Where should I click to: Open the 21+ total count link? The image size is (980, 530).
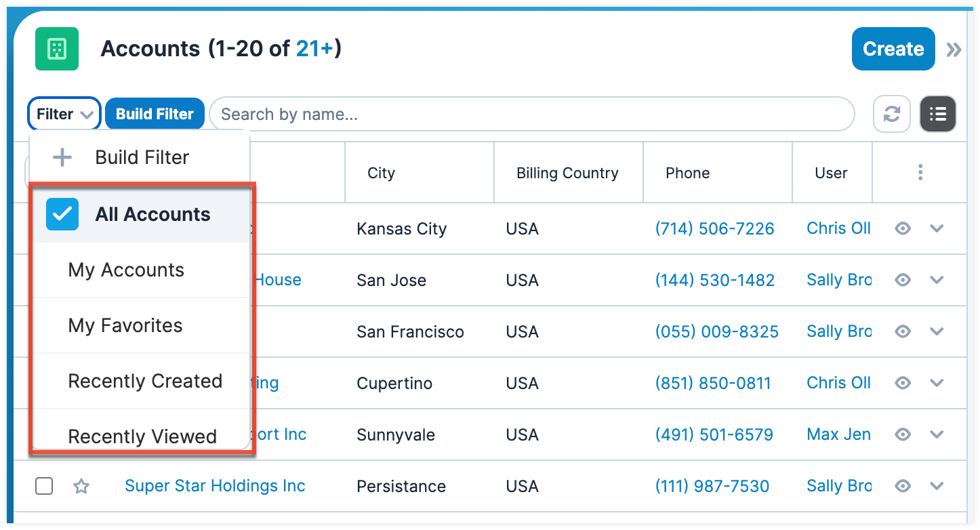click(315, 49)
